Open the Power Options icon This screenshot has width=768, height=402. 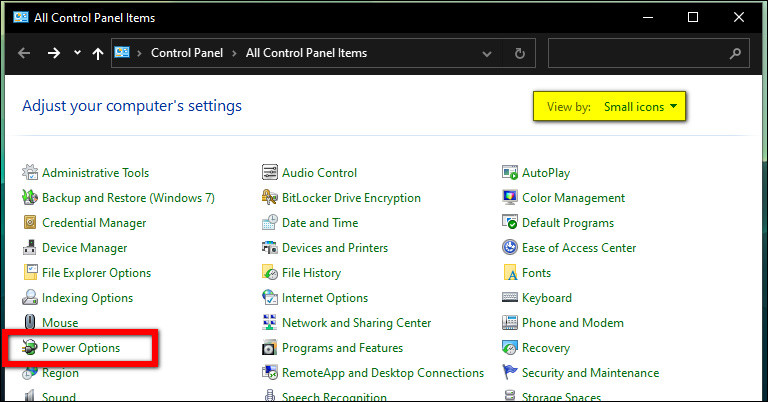(x=30, y=348)
